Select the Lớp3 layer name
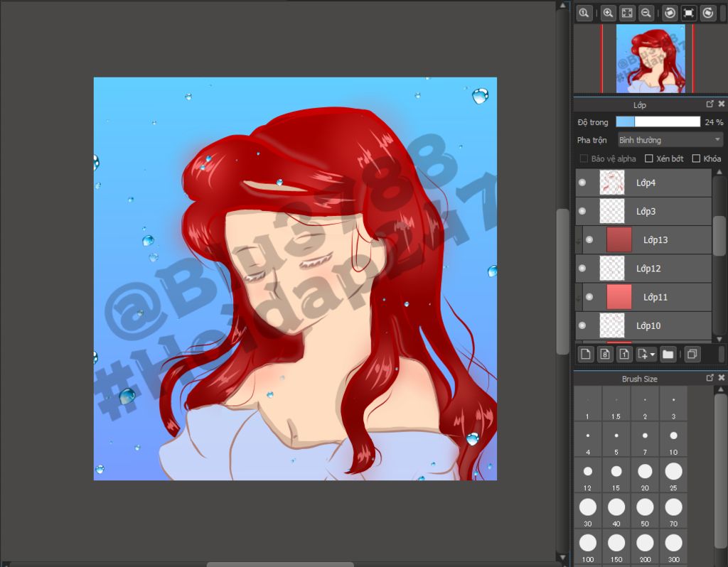728x567 pixels. click(646, 211)
